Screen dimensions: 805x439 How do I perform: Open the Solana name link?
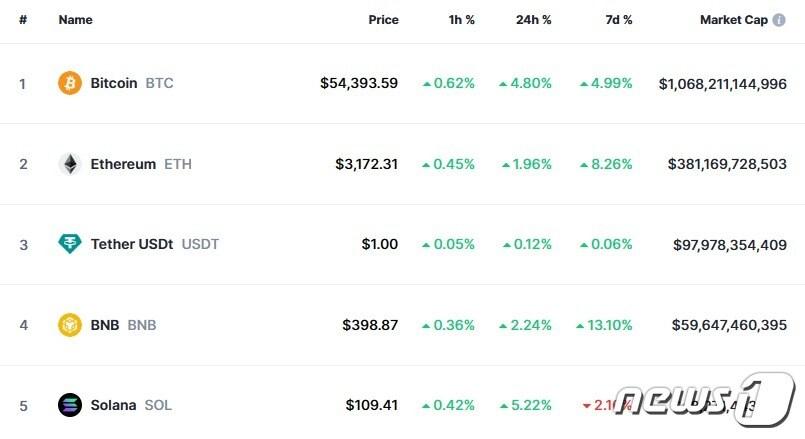[x=113, y=405]
